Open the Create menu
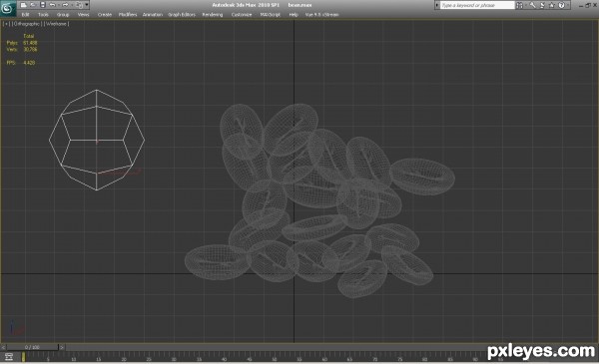The height and width of the screenshot is (364, 599). 104,15
